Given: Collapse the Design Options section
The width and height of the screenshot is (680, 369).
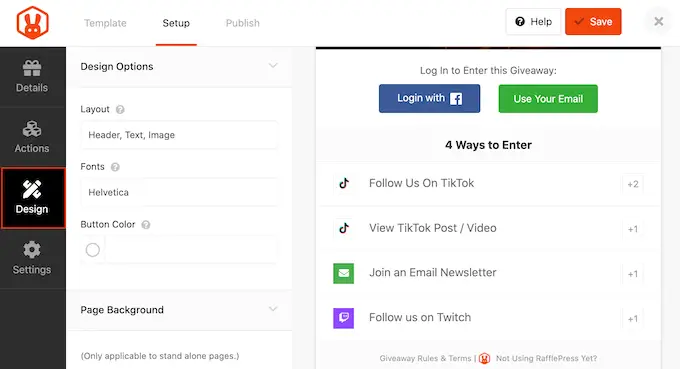Looking at the screenshot, I should 273,66.
